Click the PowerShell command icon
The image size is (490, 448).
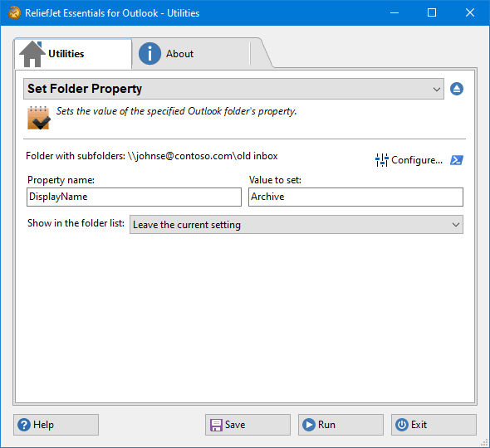pyautogui.click(x=457, y=160)
